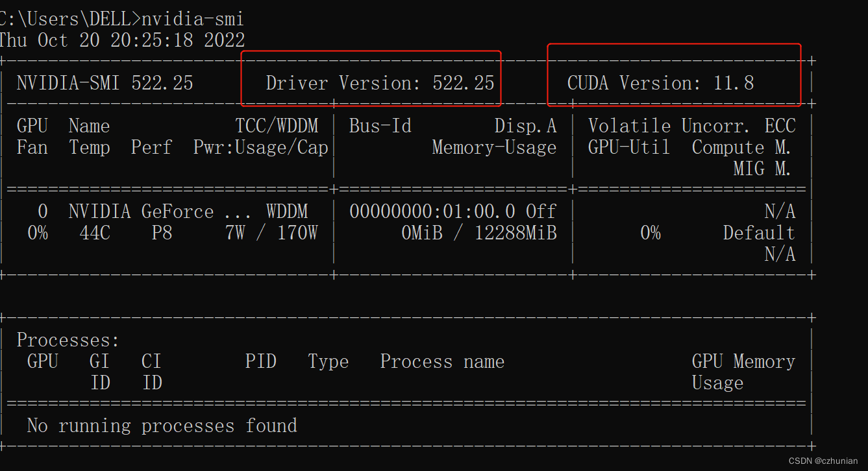Click the 'TCC/WDDM' column header
The image size is (868, 471).
[x=277, y=126]
